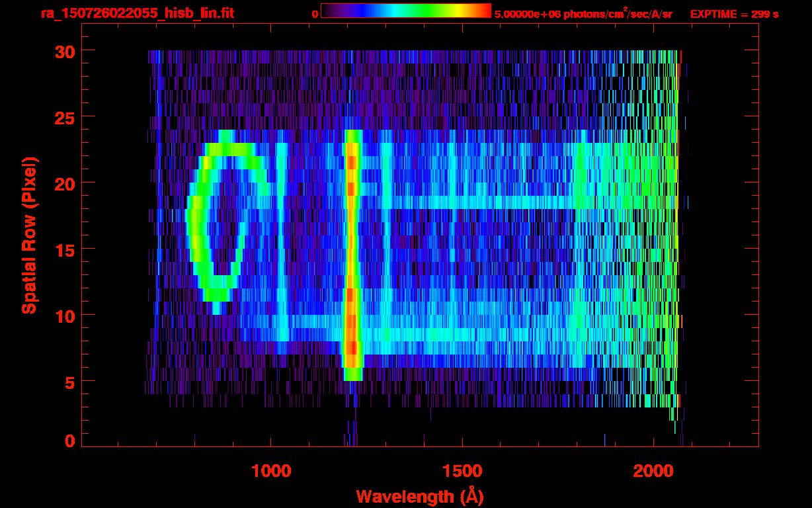
Task: Click the Spatial Row (Pixel) axis title
Action: pyautogui.click(x=28, y=235)
